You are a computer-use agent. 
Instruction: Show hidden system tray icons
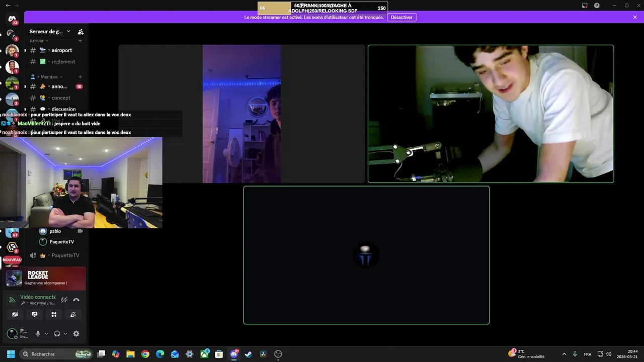click(x=564, y=354)
